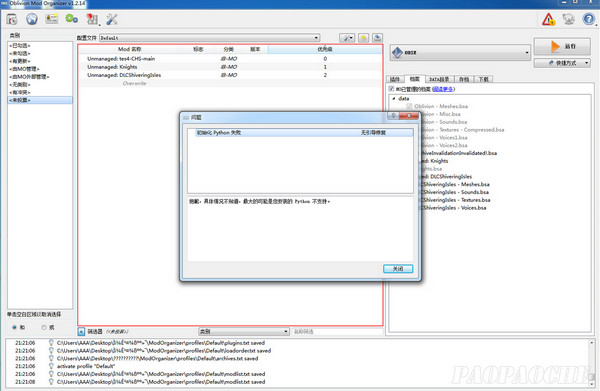
Task: Select ShiveringIsles - Textures.bsa in archive tree
Action: [456, 200]
